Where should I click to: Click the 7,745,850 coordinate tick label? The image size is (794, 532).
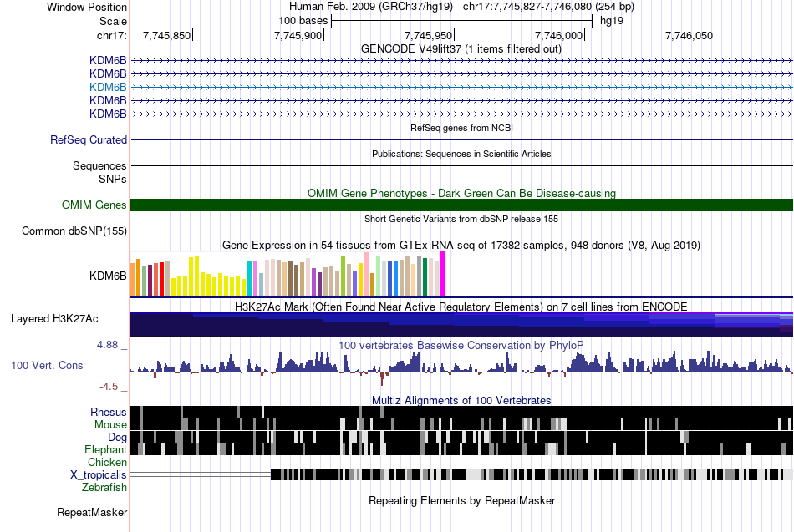pyautogui.click(x=167, y=35)
